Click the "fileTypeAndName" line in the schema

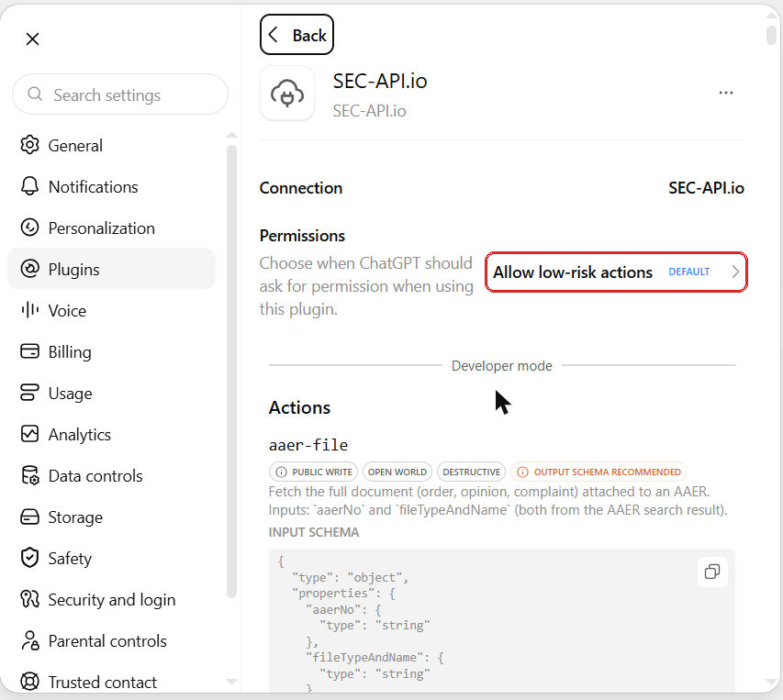375,658
